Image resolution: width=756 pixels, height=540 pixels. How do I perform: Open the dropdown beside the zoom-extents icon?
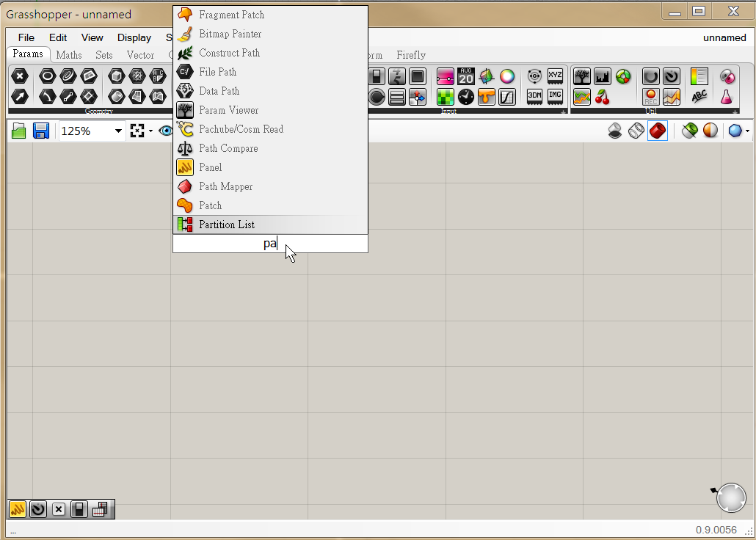point(150,131)
